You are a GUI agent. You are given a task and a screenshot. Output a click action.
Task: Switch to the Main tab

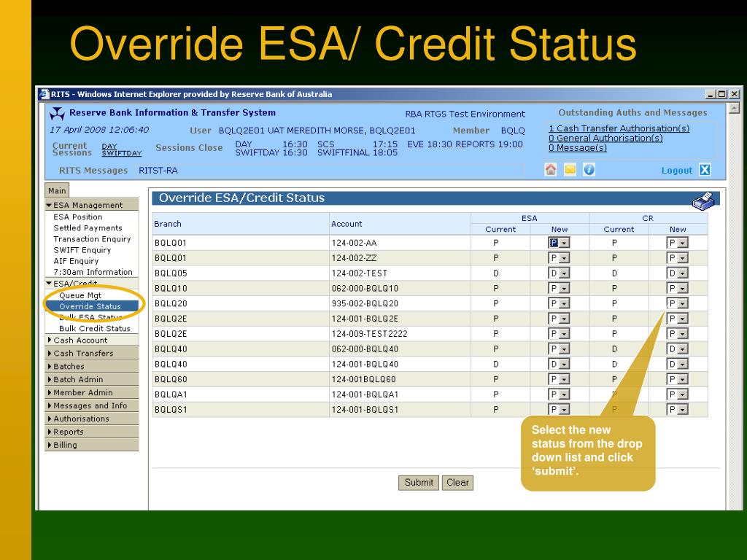pos(57,190)
